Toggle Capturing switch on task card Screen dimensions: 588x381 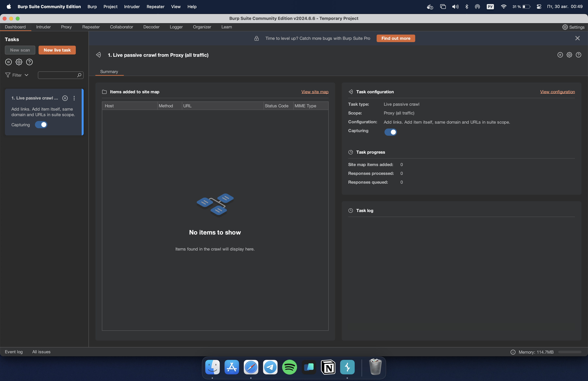(41, 125)
